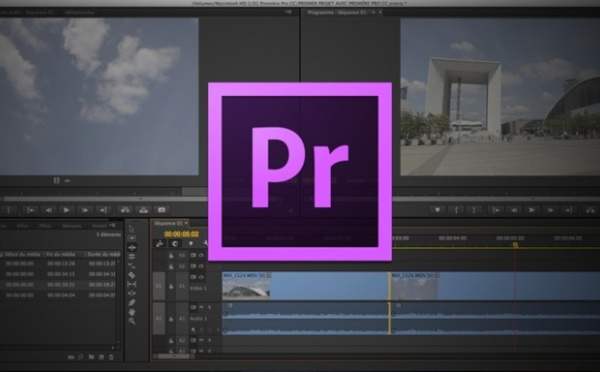Select the Selection arrow tool
600x372 pixels.
131,228
